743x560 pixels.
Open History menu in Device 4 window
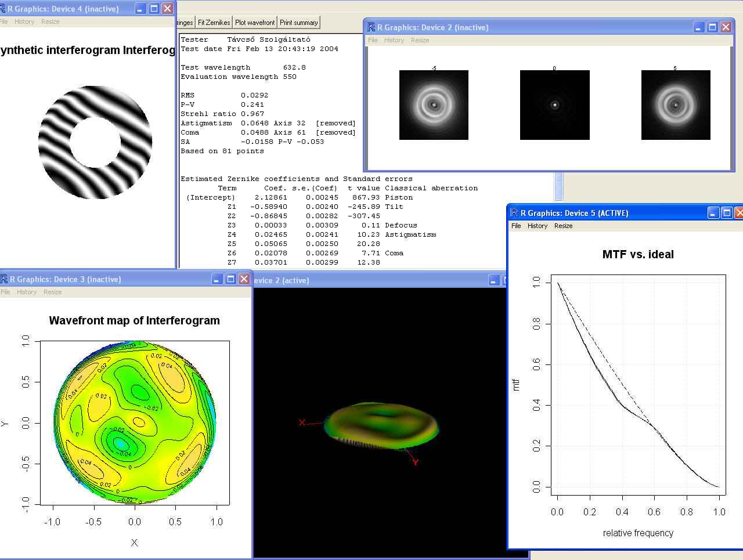(x=24, y=21)
